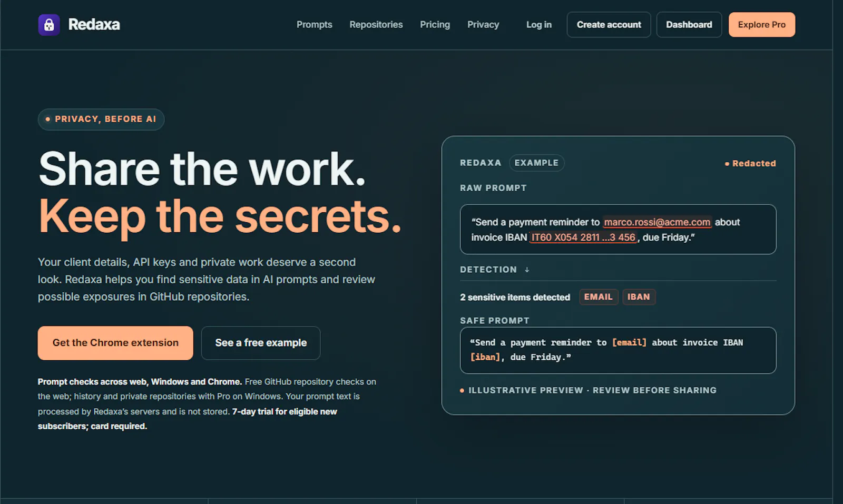Viewport: 843px width, 504px height.
Task: Click the EMAIL detection tag
Action: (599, 297)
